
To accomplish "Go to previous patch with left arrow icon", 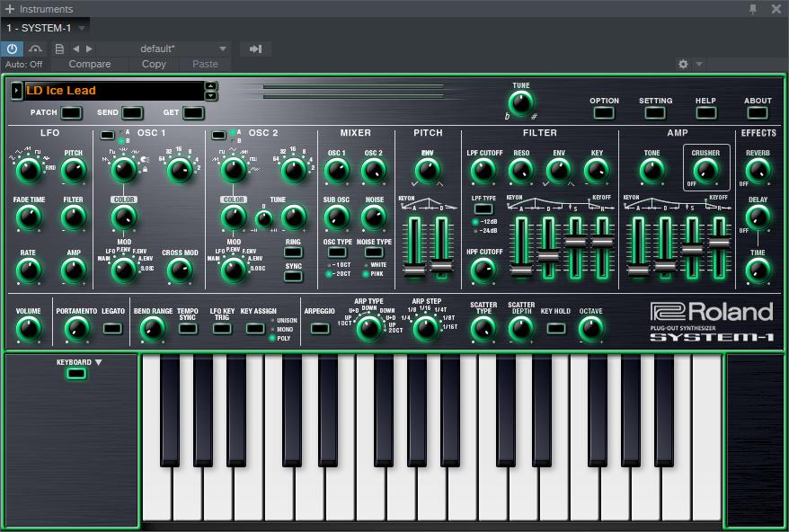I will [x=75, y=49].
